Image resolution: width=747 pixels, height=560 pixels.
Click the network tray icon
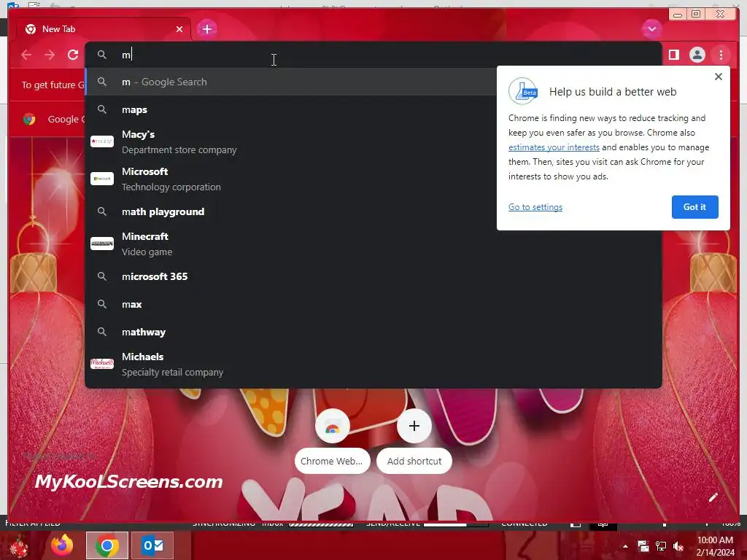click(661, 546)
